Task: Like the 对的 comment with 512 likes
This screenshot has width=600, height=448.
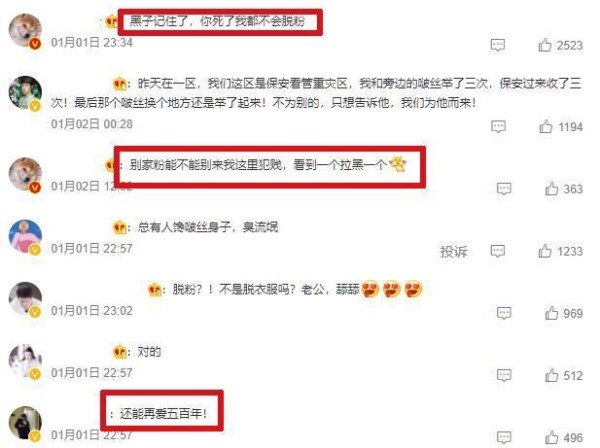Action: [551, 375]
